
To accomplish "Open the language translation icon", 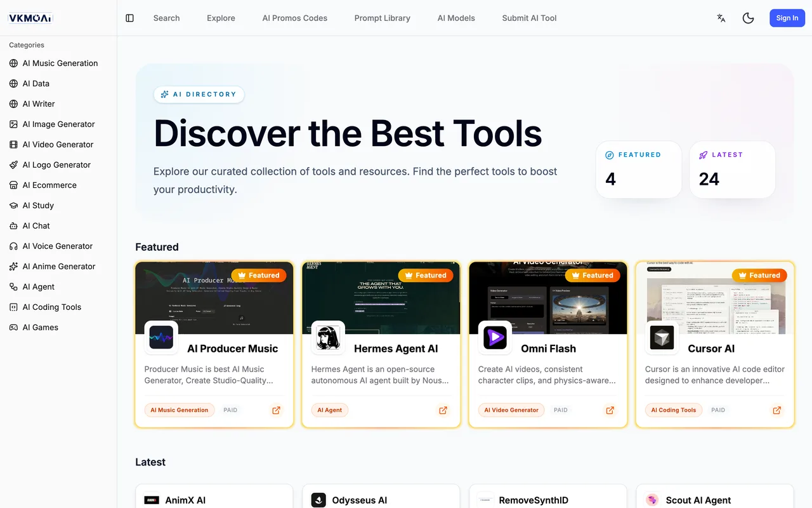I will (721, 18).
